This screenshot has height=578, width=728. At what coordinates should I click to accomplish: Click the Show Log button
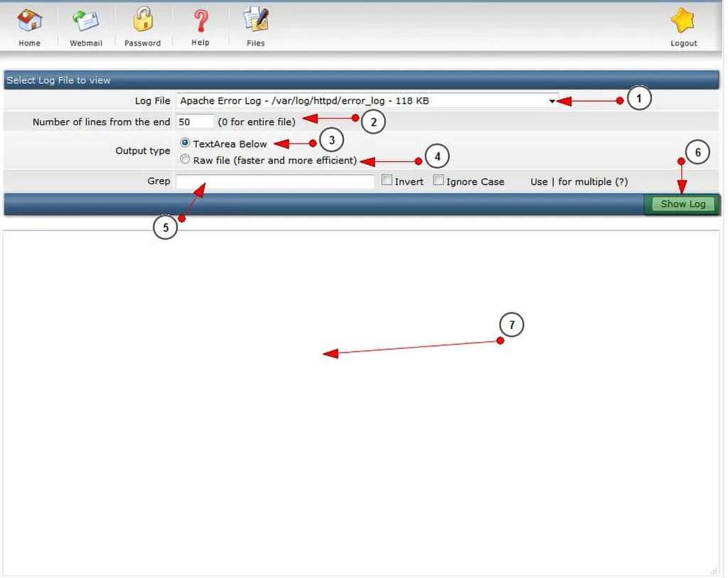click(x=683, y=204)
